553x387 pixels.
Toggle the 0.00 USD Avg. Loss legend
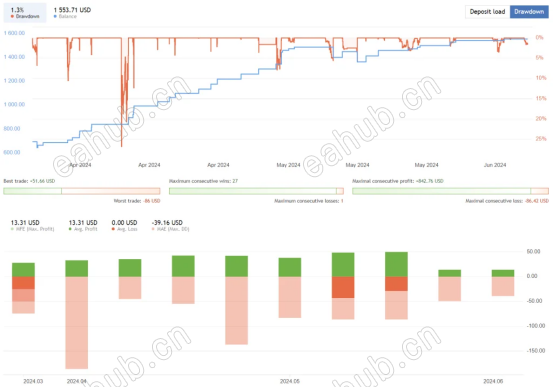click(124, 225)
